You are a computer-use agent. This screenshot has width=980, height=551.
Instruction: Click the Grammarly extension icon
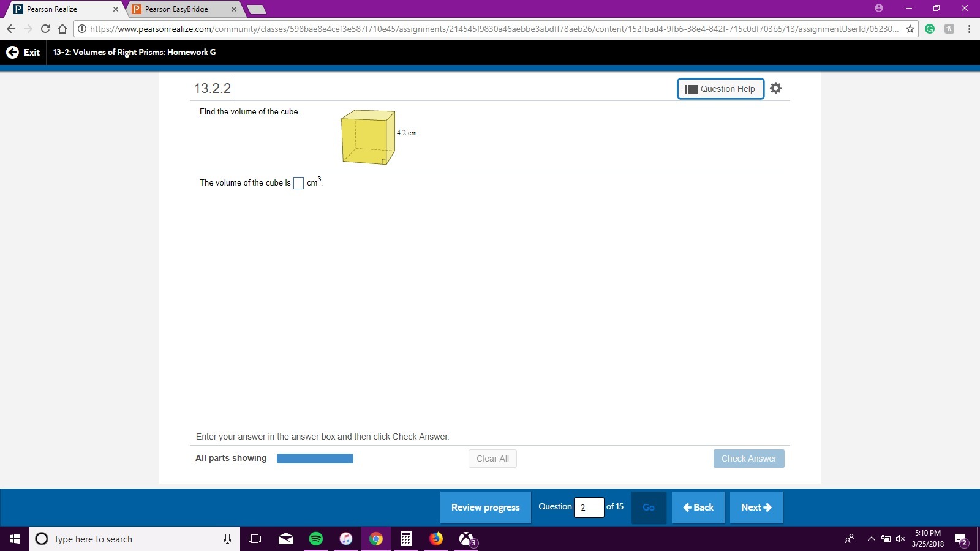point(930,29)
